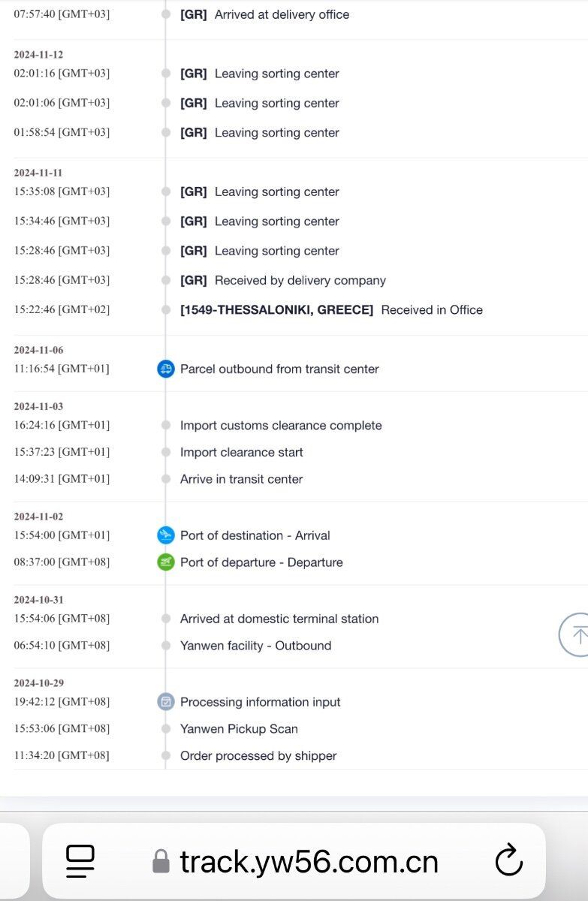Click the 2024-11-06 date header

pyautogui.click(x=38, y=350)
